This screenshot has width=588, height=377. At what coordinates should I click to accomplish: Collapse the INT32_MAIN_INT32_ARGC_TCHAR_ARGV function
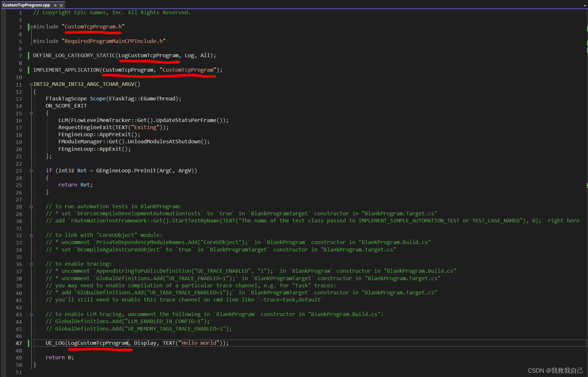click(31, 85)
